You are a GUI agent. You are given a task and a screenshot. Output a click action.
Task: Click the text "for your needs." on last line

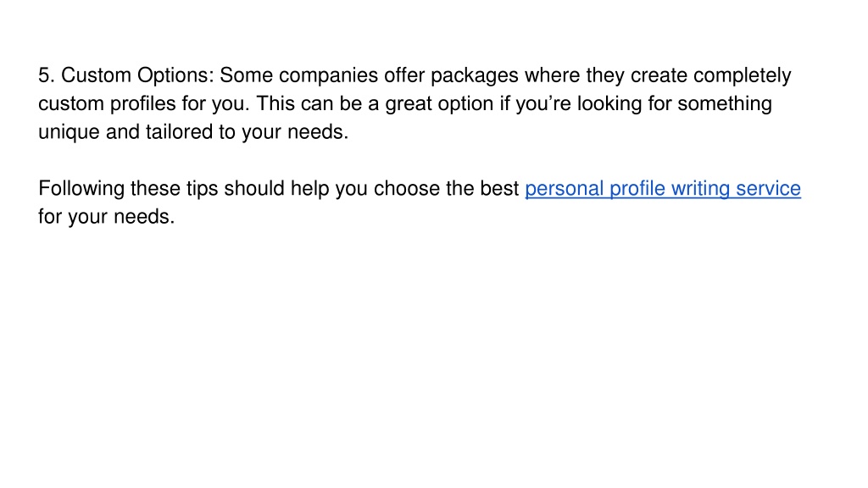point(106,217)
